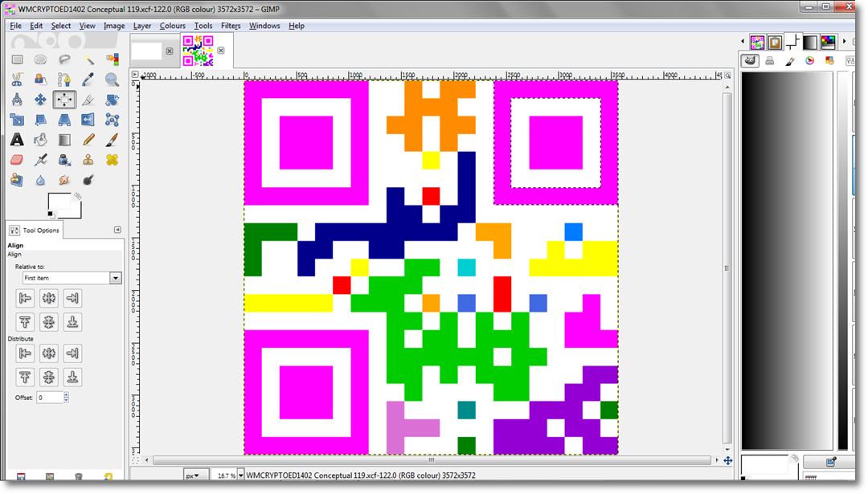Viewport: 868px width, 494px height.
Task: Select the Scissors Select tool
Action: (17, 80)
